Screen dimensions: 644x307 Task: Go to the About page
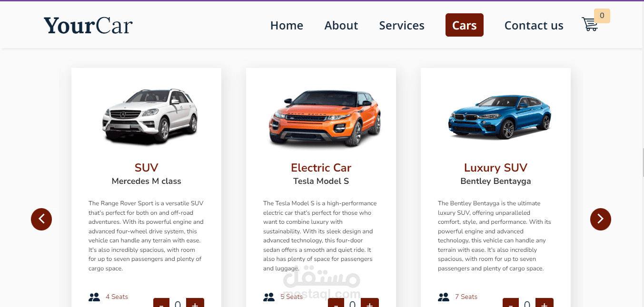click(x=341, y=25)
